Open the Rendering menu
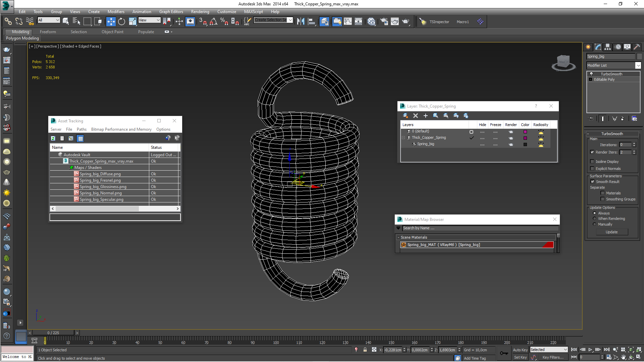The height and width of the screenshot is (362, 644). point(200,11)
